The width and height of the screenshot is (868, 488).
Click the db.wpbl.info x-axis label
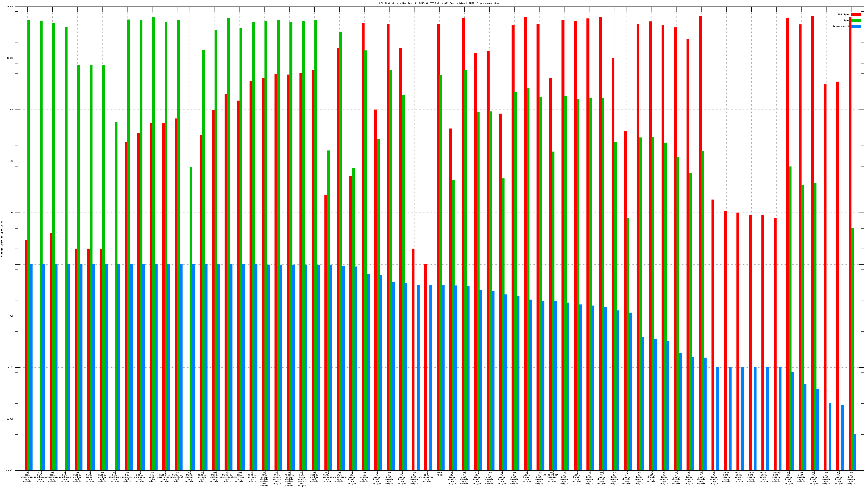pos(152,477)
